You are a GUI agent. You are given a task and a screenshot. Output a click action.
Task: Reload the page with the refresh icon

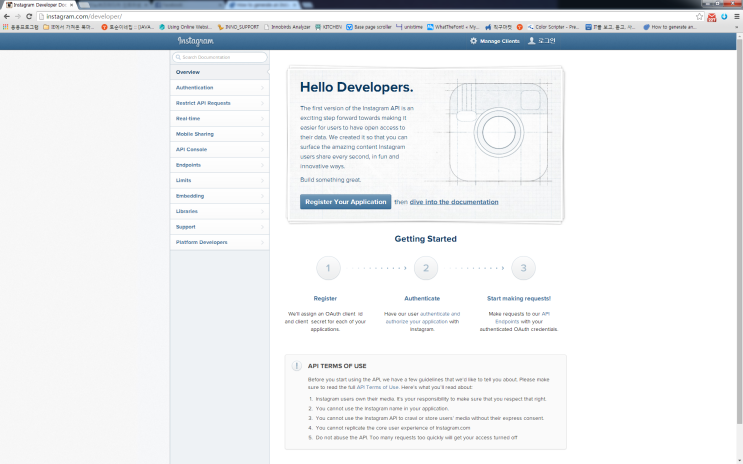click(x=29, y=16)
